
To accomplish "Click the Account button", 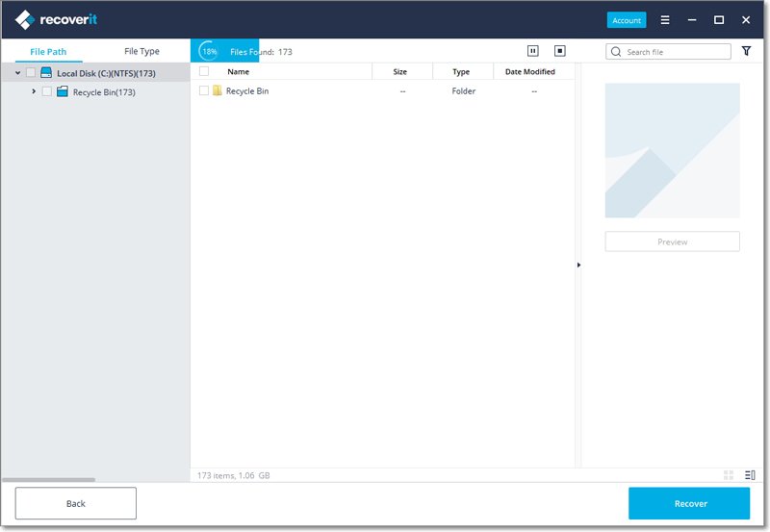I will click(627, 20).
